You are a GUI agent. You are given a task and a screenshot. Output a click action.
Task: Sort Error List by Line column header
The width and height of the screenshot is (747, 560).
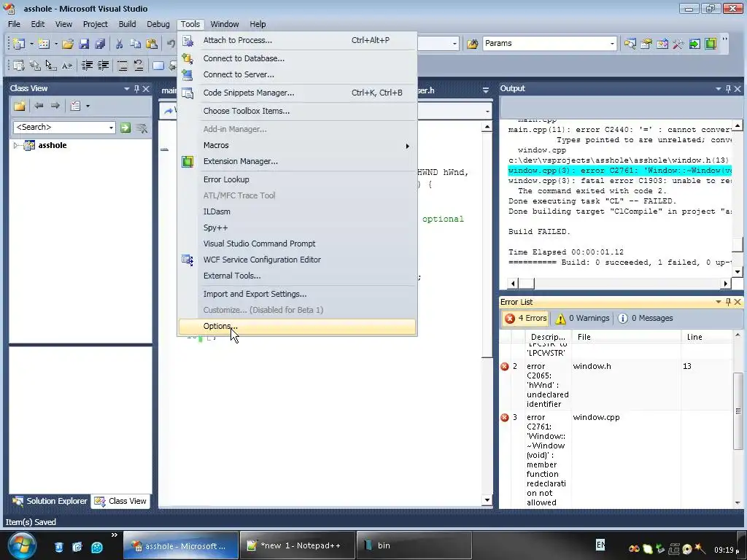point(706,337)
